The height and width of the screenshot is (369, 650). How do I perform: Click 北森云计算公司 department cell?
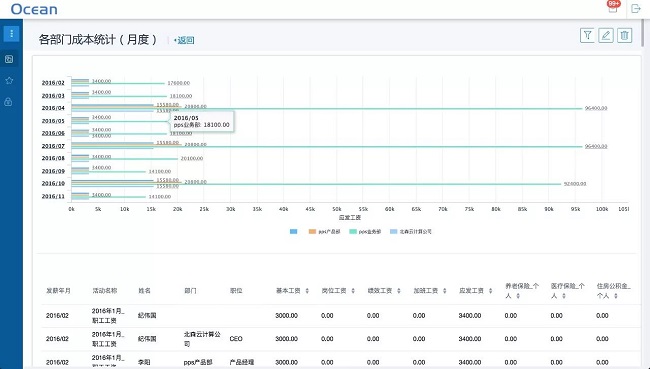coord(202,339)
